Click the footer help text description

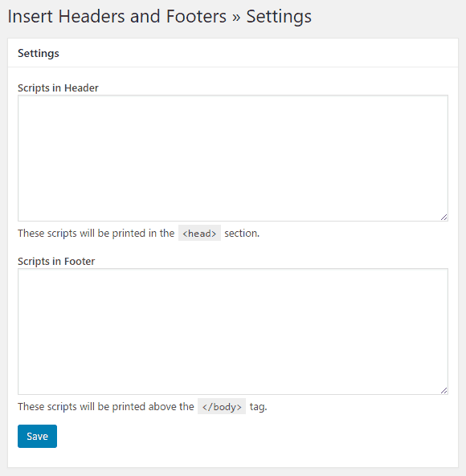coord(142,406)
